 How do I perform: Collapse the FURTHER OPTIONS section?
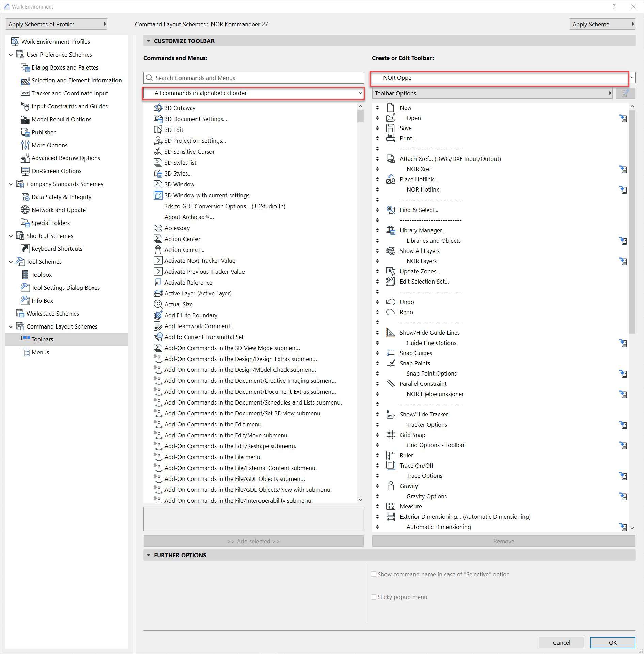point(148,555)
